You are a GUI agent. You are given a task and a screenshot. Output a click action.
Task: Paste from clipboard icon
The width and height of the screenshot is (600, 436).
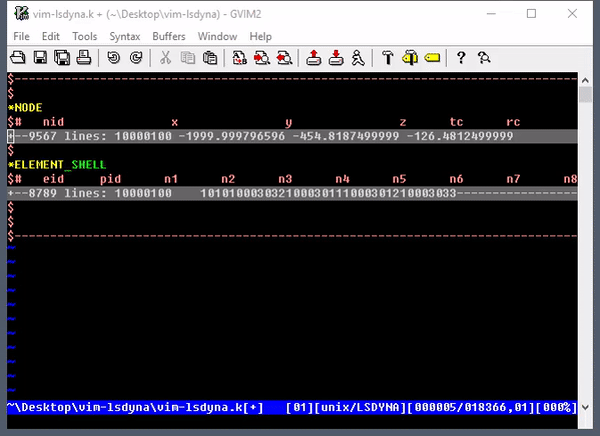210,58
